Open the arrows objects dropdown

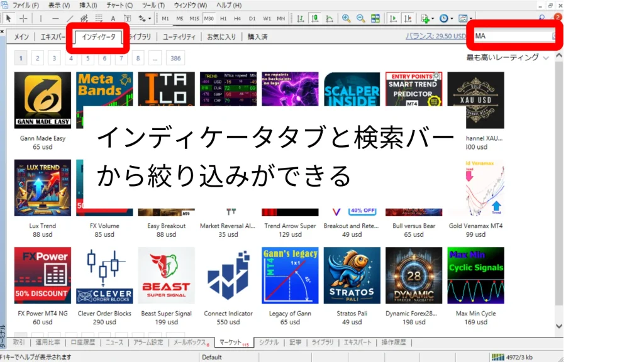[145, 18]
